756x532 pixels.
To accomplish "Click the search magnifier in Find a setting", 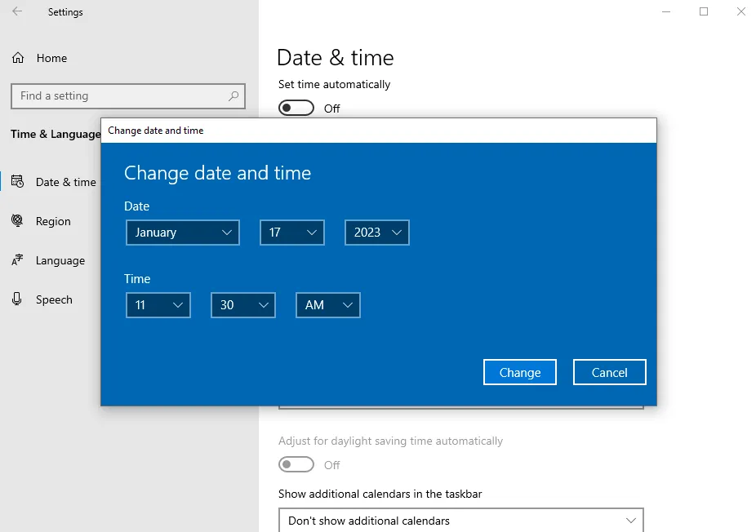I will [x=233, y=96].
